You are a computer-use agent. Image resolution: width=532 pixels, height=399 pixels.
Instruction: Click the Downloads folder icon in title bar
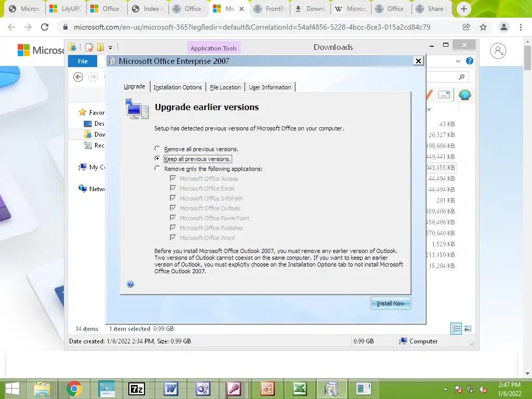coord(72,47)
